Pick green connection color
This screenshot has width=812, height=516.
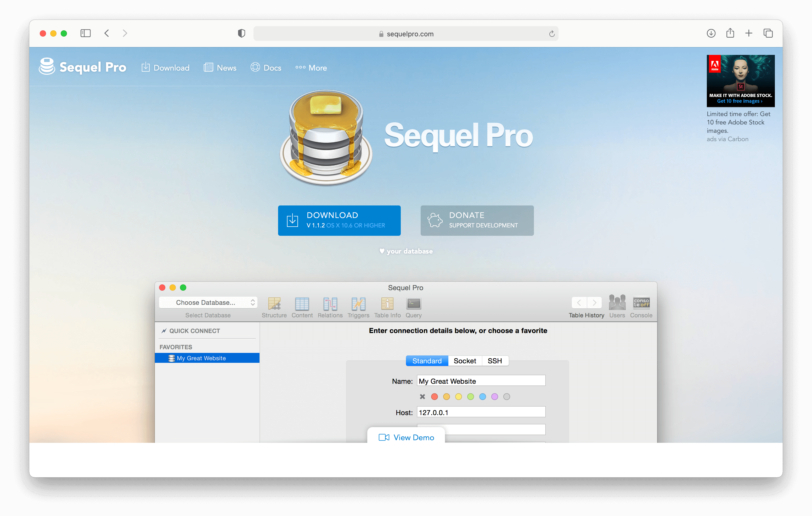coord(470,397)
